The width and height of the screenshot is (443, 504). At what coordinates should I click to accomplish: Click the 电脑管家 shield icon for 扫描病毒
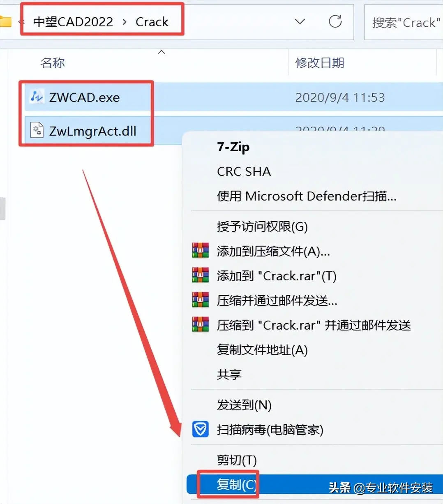[201, 430]
